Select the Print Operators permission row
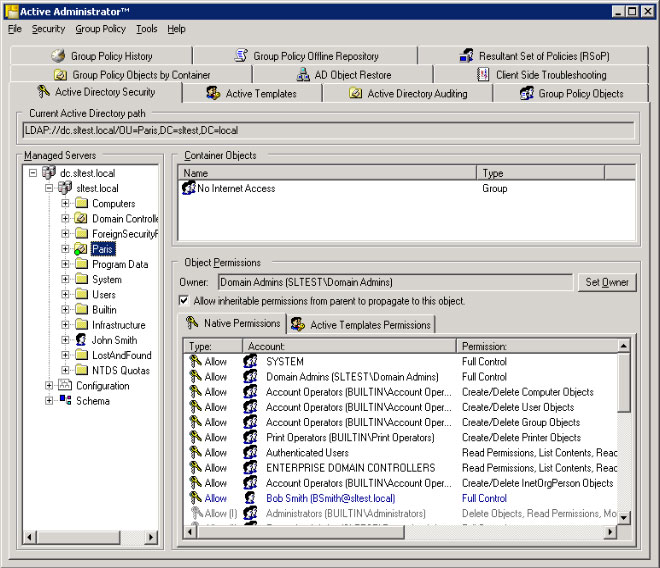 402,437
